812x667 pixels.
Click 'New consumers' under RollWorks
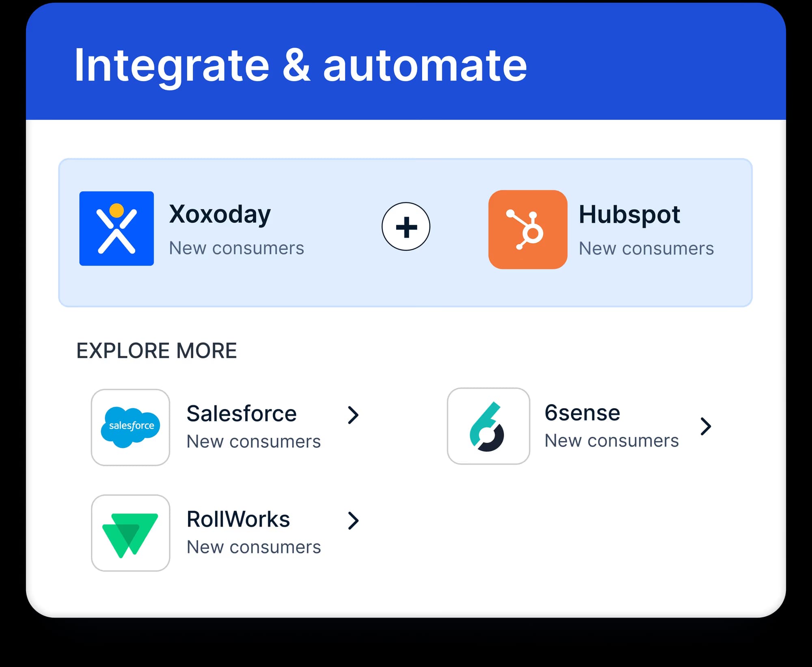[254, 547]
